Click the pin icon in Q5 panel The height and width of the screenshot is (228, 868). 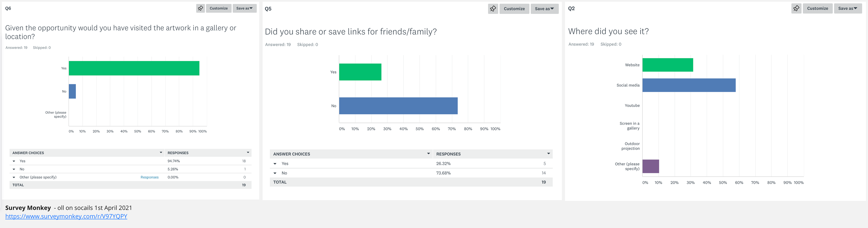click(x=493, y=9)
